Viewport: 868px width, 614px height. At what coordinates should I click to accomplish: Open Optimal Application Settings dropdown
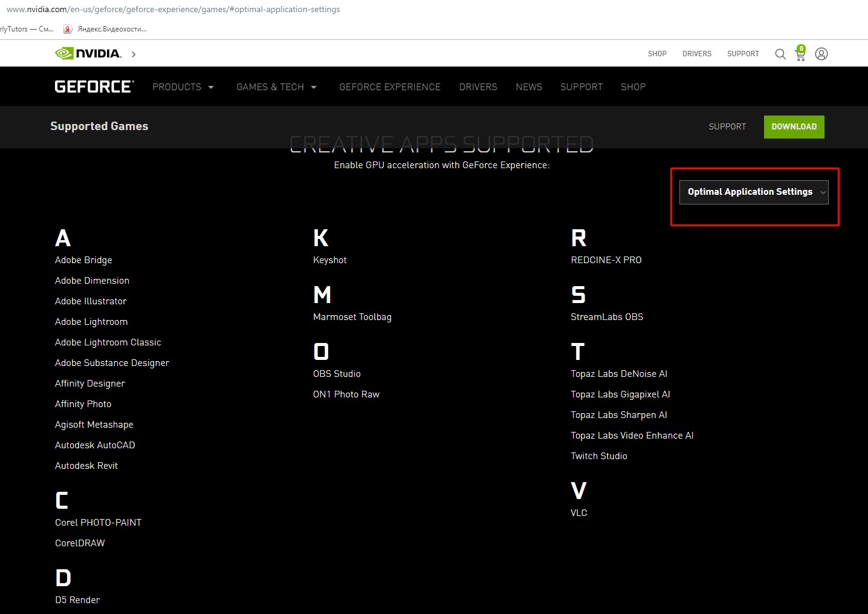(754, 192)
